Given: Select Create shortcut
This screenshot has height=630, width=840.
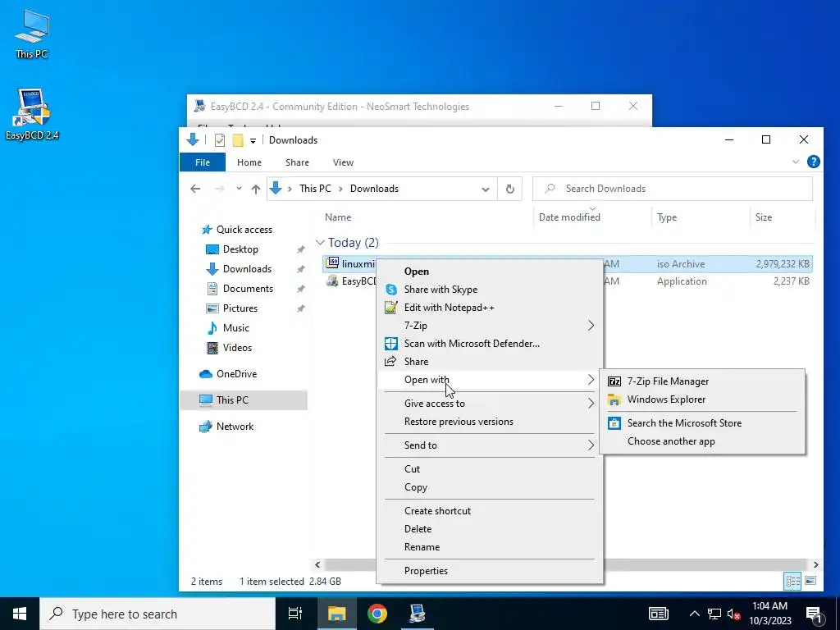Looking at the screenshot, I should [490, 511].
